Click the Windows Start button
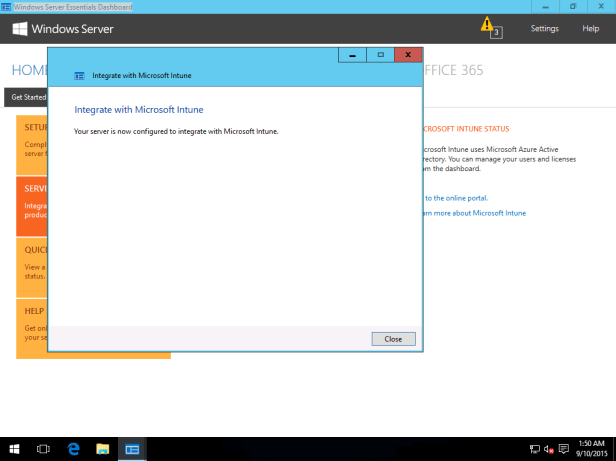This screenshot has width=616, height=461. tap(14, 449)
